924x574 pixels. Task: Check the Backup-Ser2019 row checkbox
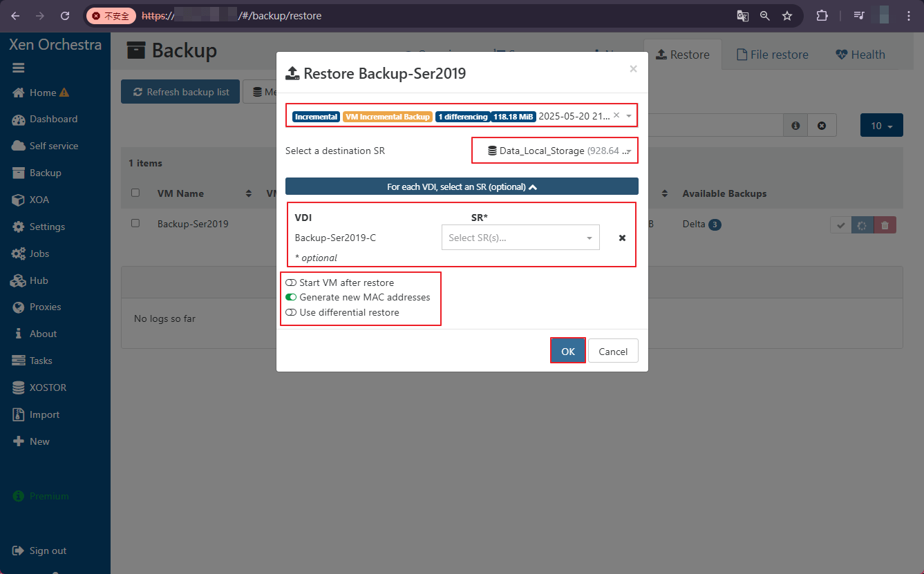(x=135, y=223)
